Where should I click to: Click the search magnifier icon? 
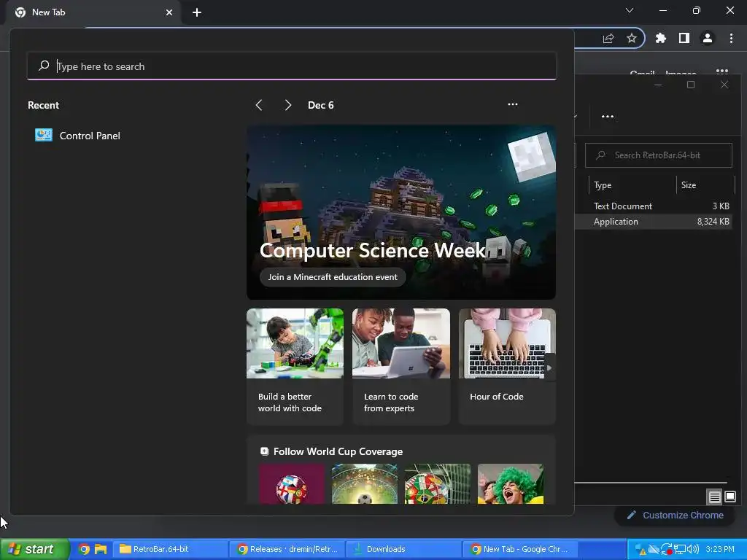tap(44, 66)
